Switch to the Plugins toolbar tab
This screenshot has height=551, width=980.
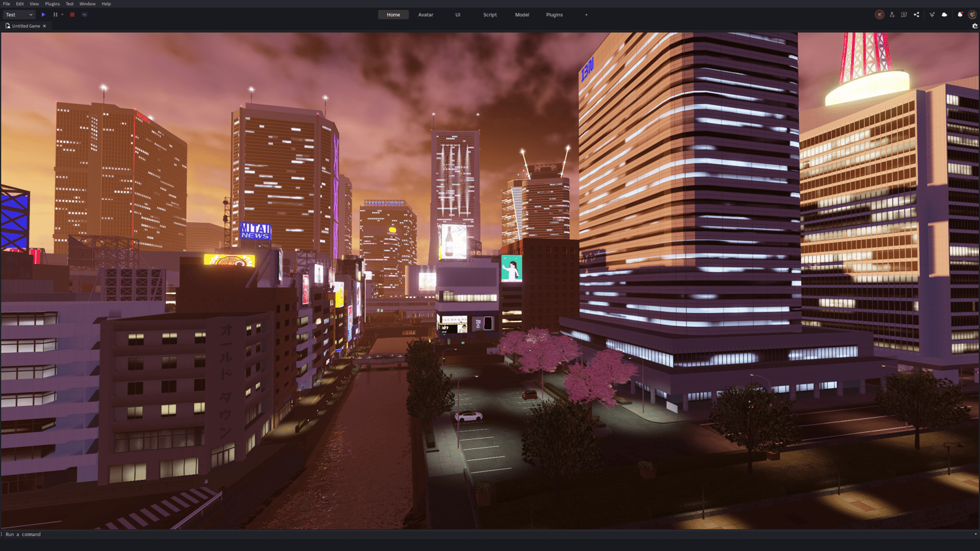tap(554, 14)
